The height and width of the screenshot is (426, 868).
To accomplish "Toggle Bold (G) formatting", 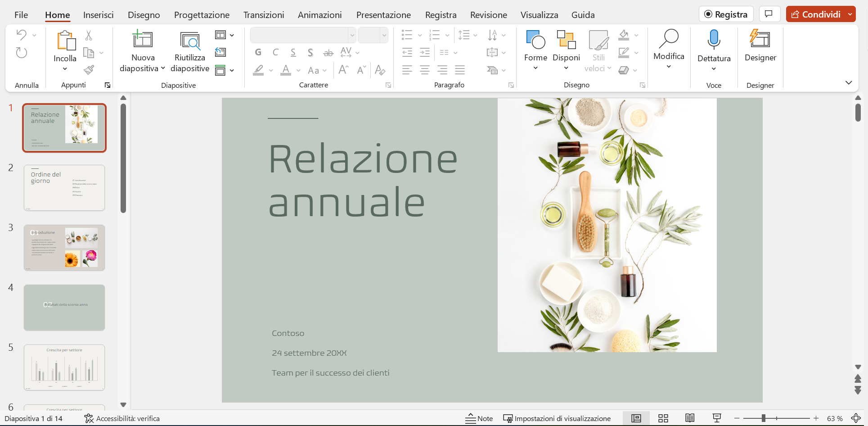I will [x=258, y=52].
